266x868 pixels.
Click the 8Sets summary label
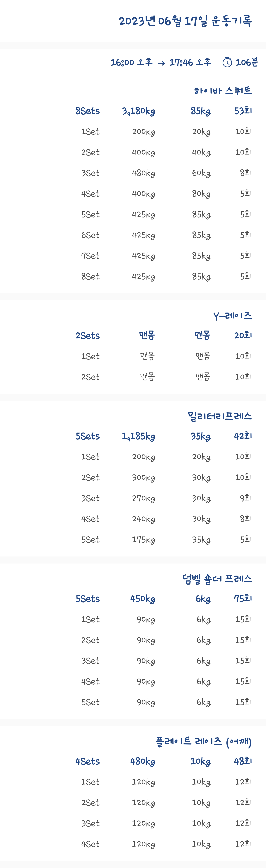(x=88, y=111)
